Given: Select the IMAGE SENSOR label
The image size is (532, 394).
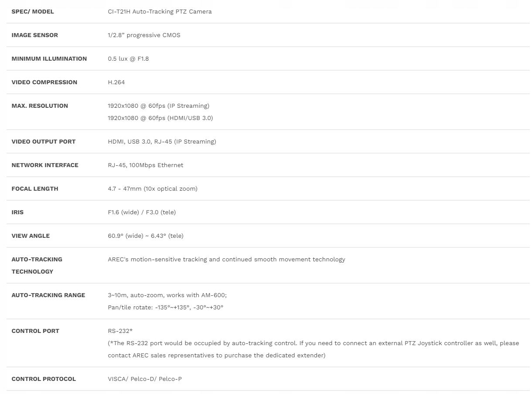Looking at the screenshot, I should 34,35.
